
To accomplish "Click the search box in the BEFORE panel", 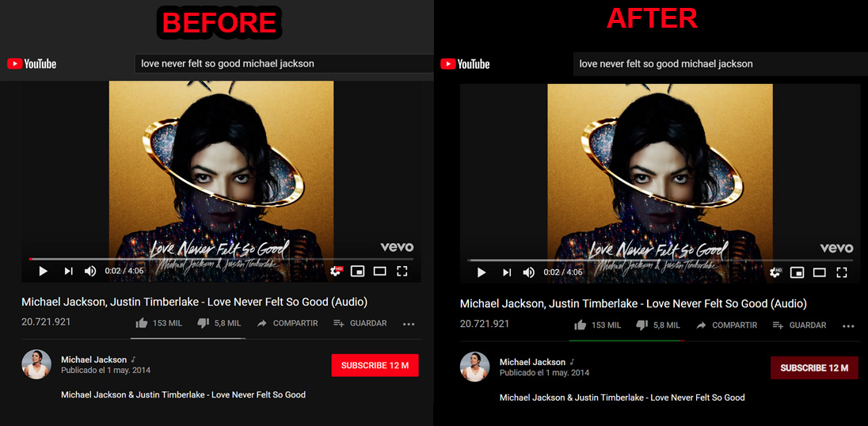I will coord(284,63).
